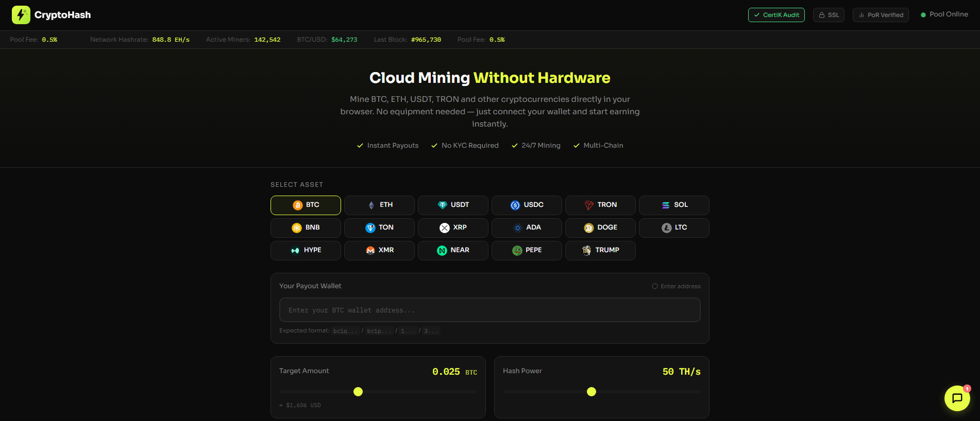Viewport: 980px width, 421px height.
Task: Adjust the Target Amount slider handle
Action: (x=358, y=392)
